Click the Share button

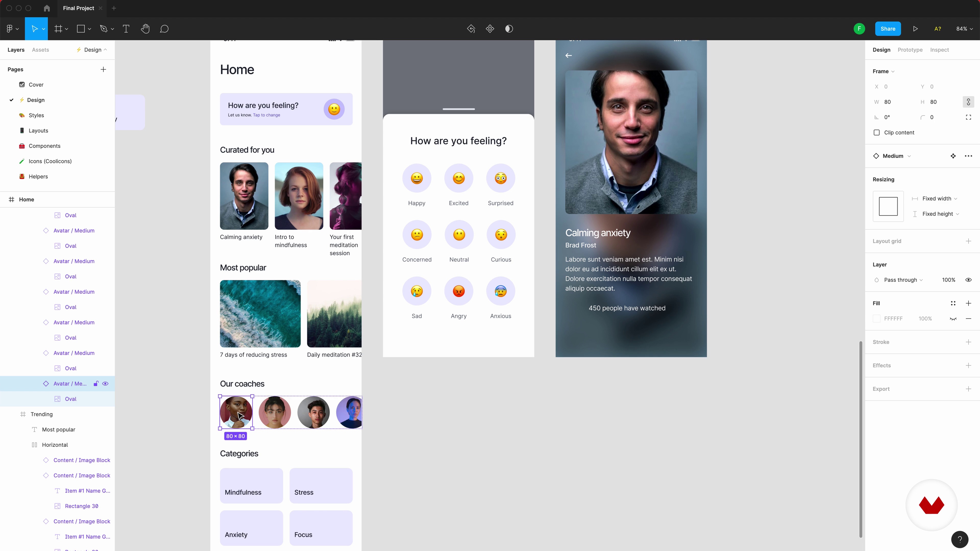[x=888, y=29]
